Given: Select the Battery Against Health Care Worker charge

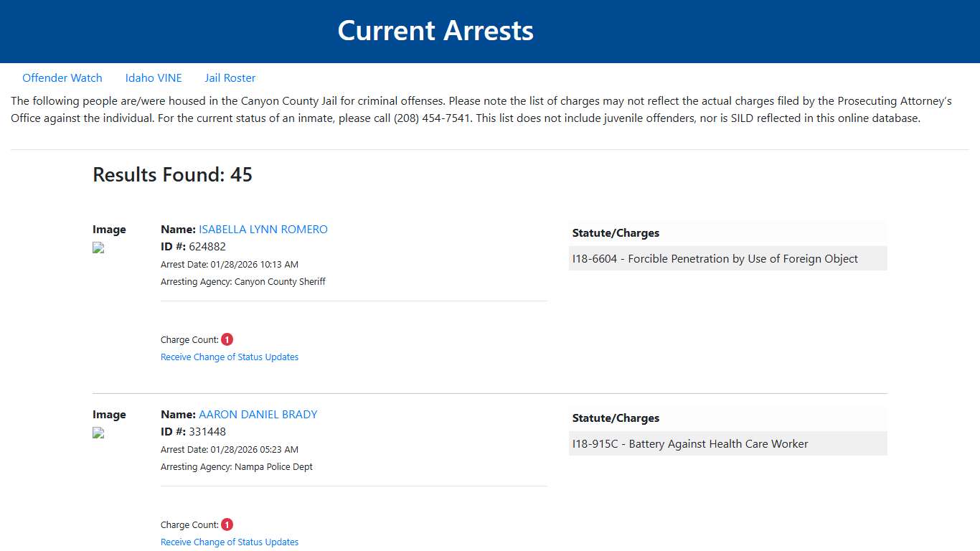Looking at the screenshot, I should (727, 443).
